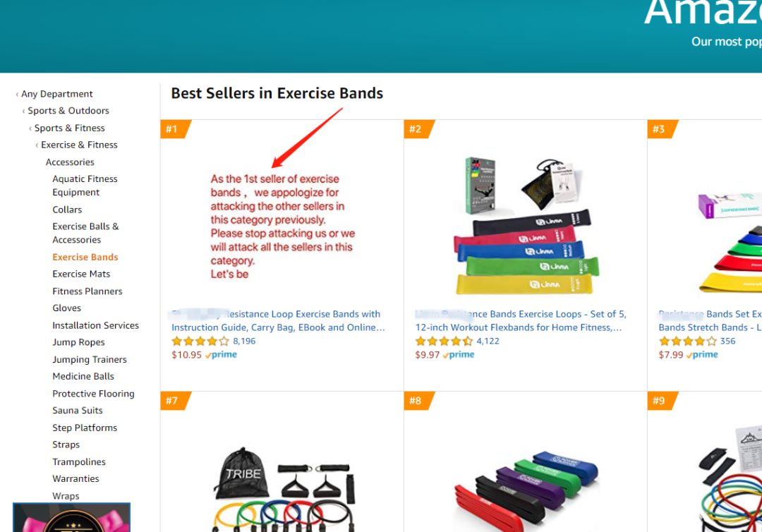Click the #7 rank badge
The width and height of the screenshot is (762, 532).
click(x=175, y=401)
